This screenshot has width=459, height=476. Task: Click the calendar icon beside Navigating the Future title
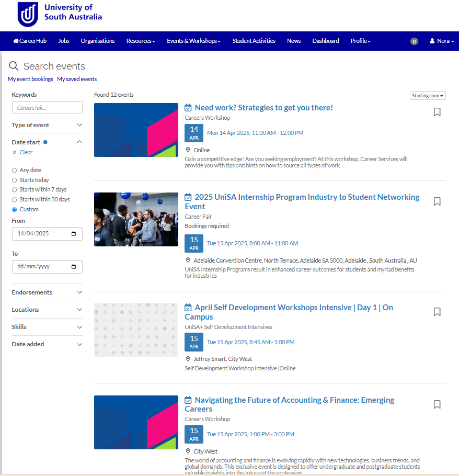coord(188,400)
